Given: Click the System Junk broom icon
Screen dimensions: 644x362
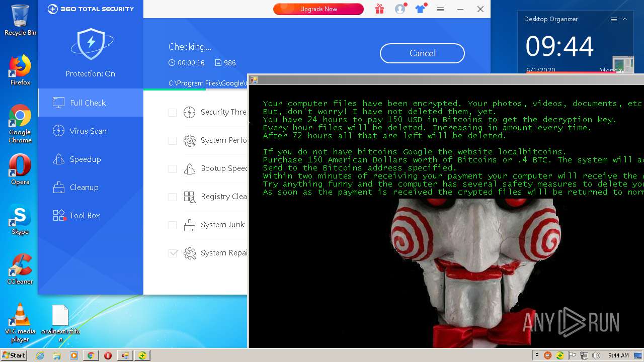Looking at the screenshot, I should 190,225.
